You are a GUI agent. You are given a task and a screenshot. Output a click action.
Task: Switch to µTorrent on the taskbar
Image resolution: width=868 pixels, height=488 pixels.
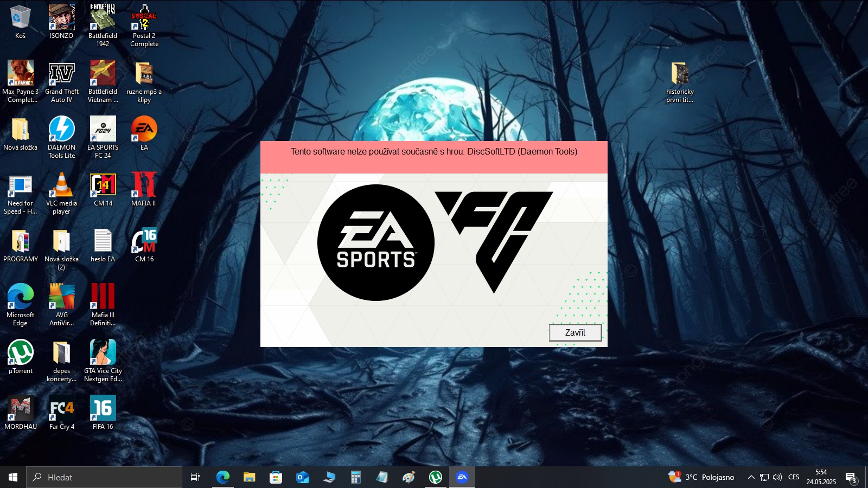pos(435,477)
